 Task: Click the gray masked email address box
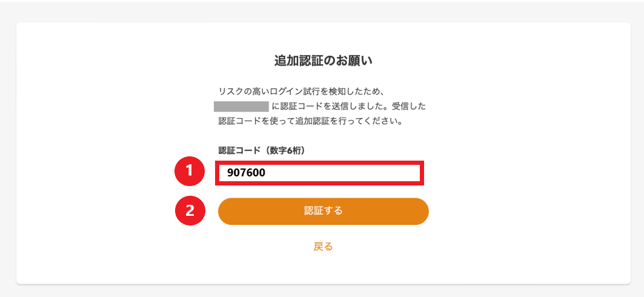[x=241, y=107]
